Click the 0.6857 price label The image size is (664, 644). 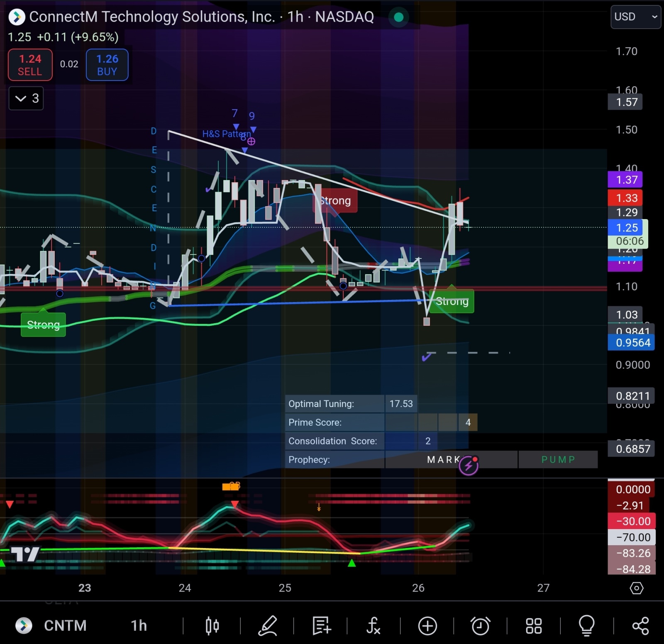631,449
